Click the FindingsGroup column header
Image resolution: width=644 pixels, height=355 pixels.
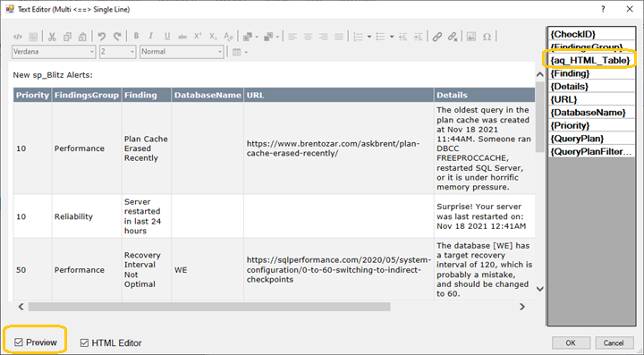(x=87, y=95)
